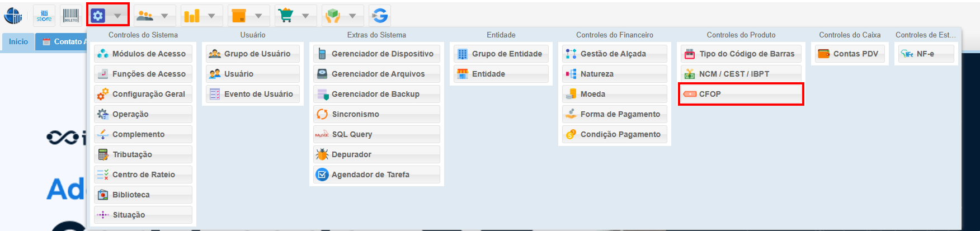This screenshot has width=980, height=231.
Task: Open Agendador de Tarefa
Action: 376,175
